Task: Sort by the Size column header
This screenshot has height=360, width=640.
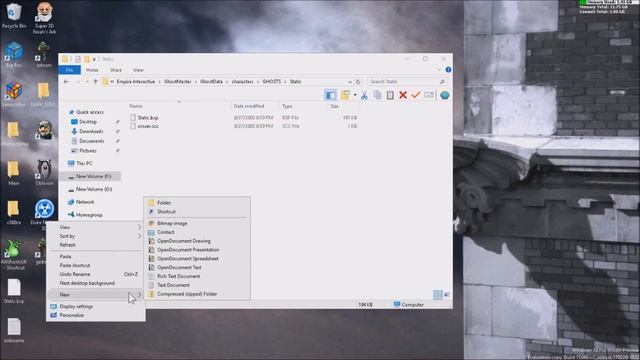Action: pos(343,106)
